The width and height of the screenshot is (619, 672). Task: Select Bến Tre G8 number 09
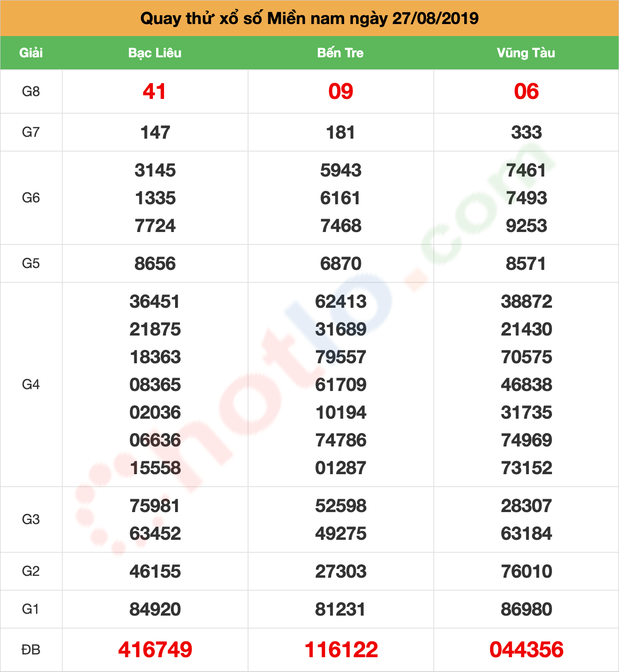coord(341,92)
